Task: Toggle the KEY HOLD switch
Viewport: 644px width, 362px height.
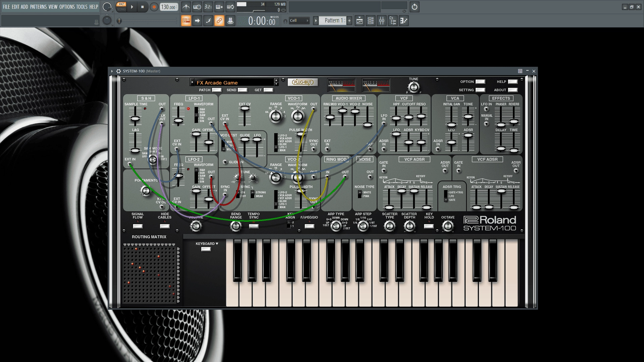Action: point(429,226)
